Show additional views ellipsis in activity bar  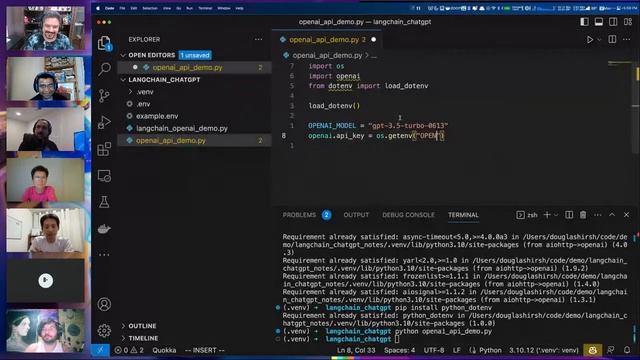[104, 255]
